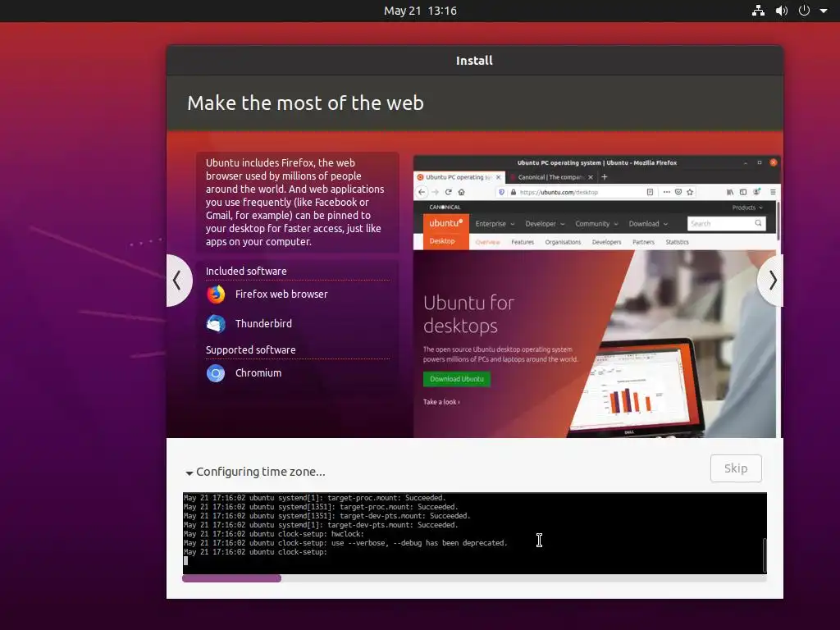Click the Firefox reload icon

coord(449,192)
